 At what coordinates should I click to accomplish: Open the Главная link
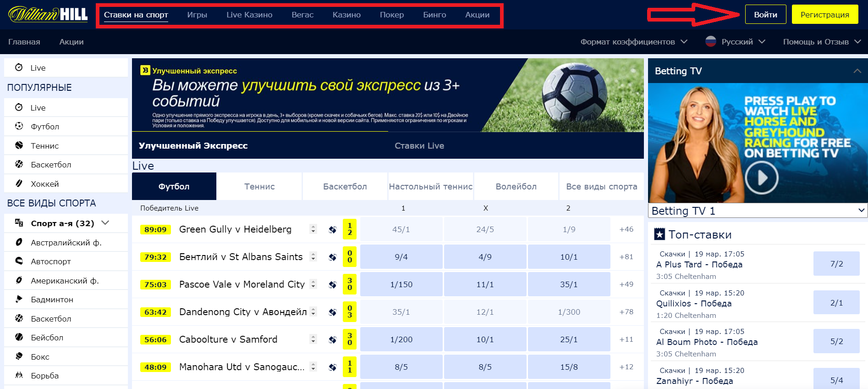coord(24,42)
